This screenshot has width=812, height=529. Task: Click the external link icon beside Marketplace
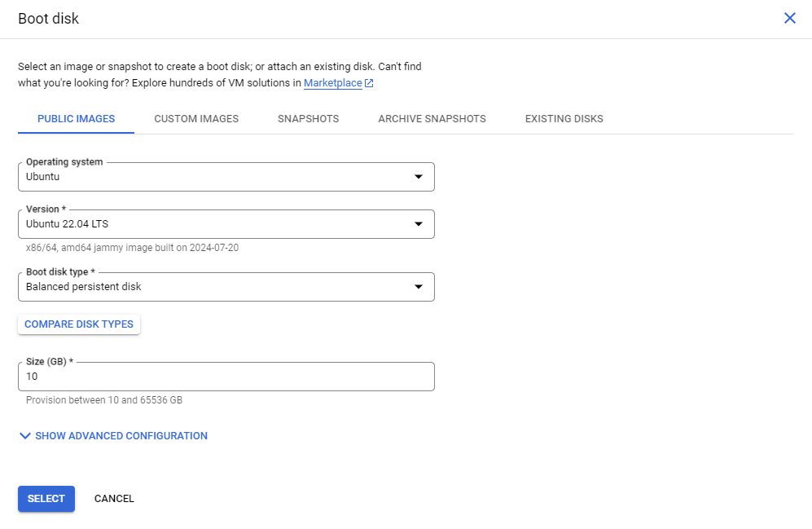pos(369,83)
